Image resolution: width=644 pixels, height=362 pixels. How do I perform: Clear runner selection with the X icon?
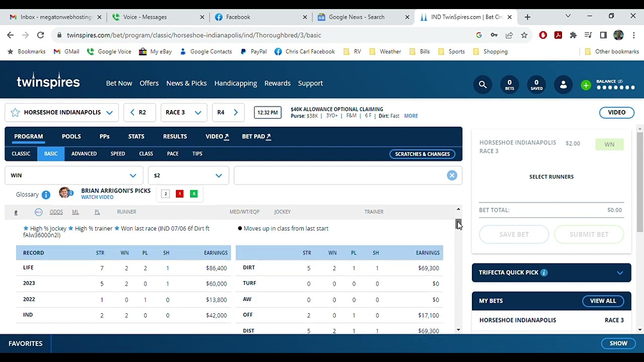pyautogui.click(x=452, y=175)
